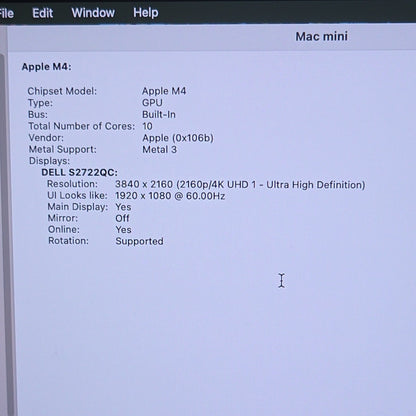Click the Bus value Built-In
Viewport: 416px width, 416px height.
(159, 114)
